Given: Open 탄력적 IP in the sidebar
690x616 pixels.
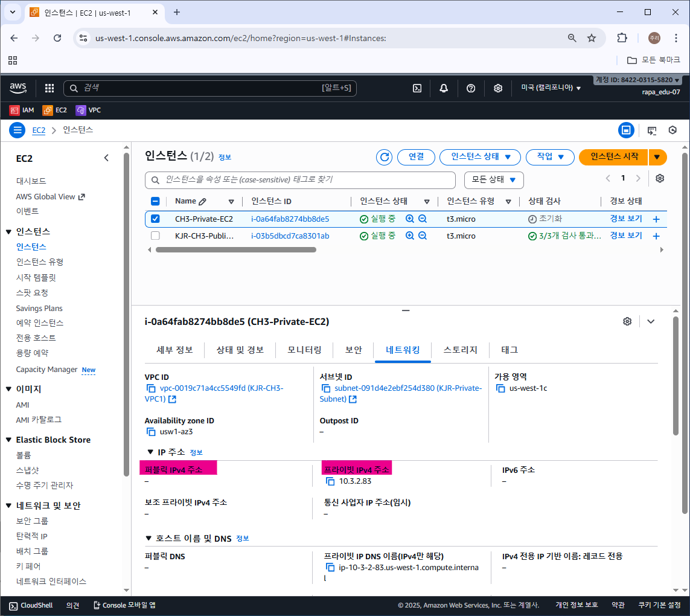Looking at the screenshot, I should (x=31, y=536).
